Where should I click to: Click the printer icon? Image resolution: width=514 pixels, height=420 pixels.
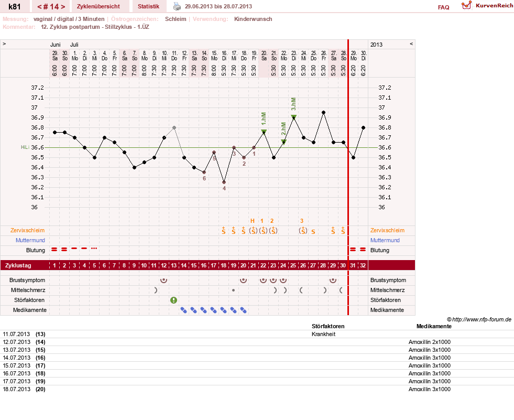[x=177, y=6]
